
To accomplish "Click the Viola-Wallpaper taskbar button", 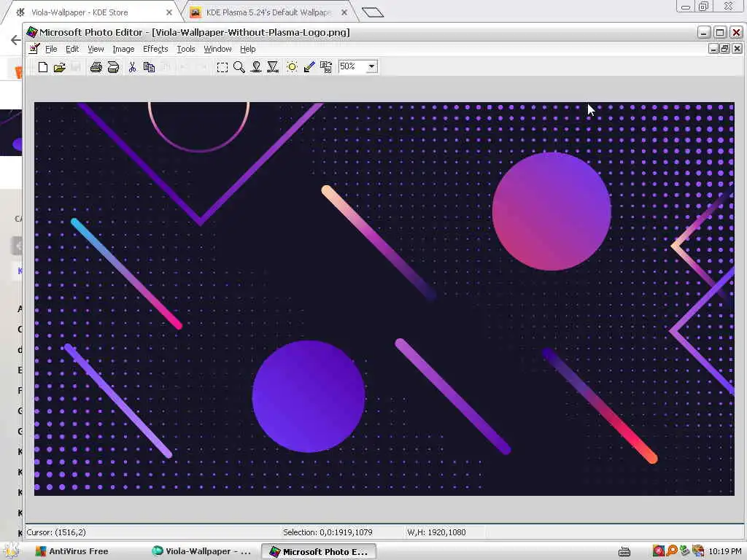I will tap(202, 551).
